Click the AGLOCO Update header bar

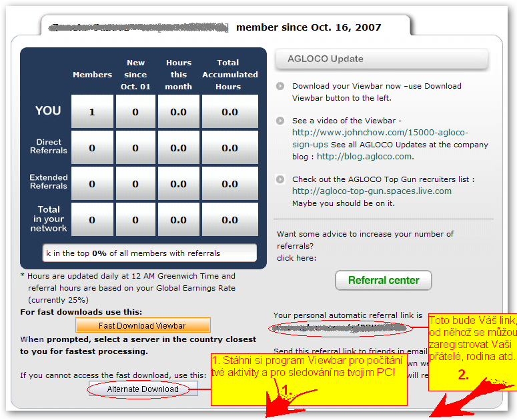click(382, 59)
